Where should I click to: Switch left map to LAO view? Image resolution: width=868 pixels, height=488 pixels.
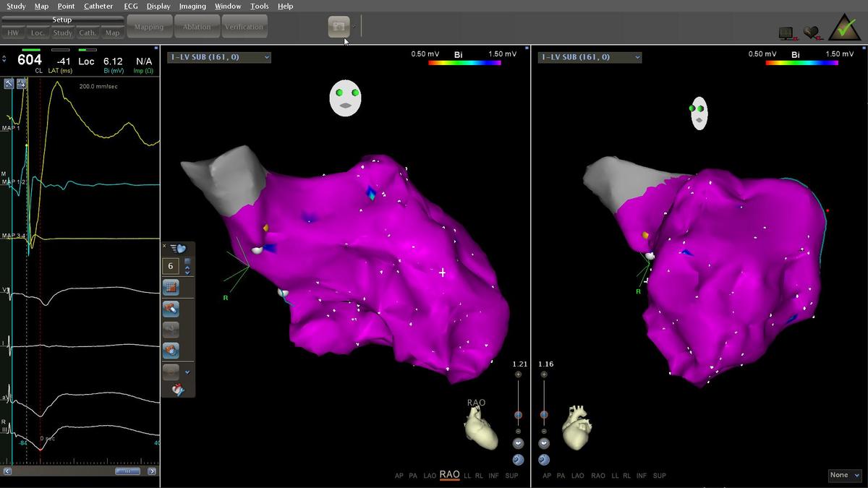[x=430, y=476]
